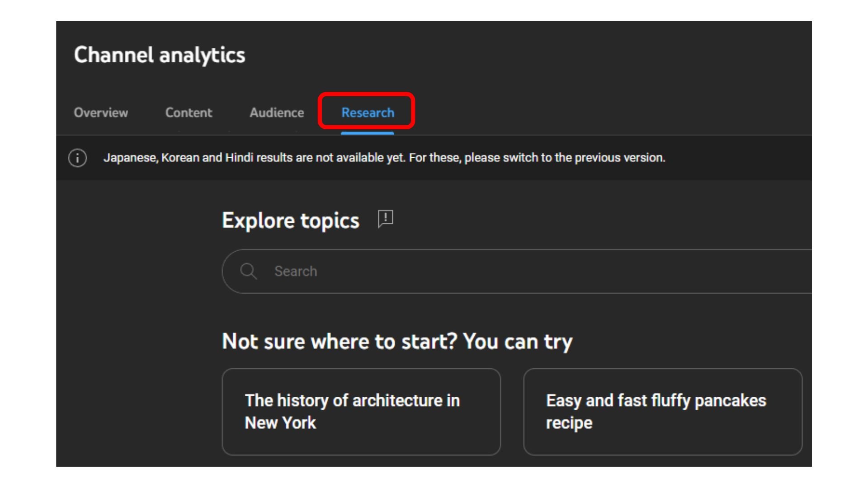This screenshot has height=488, width=868.
Task: Click the blue underline below Research
Action: 367,132
